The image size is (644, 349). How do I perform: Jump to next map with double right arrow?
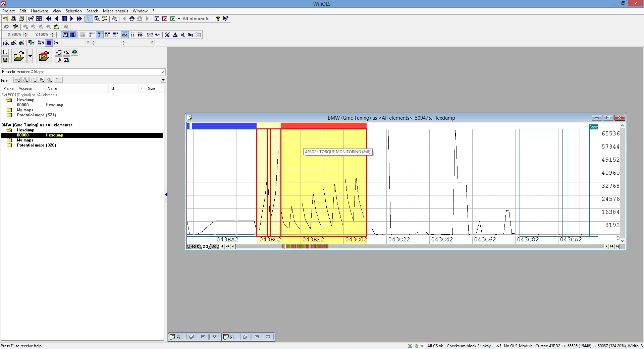coord(79,19)
